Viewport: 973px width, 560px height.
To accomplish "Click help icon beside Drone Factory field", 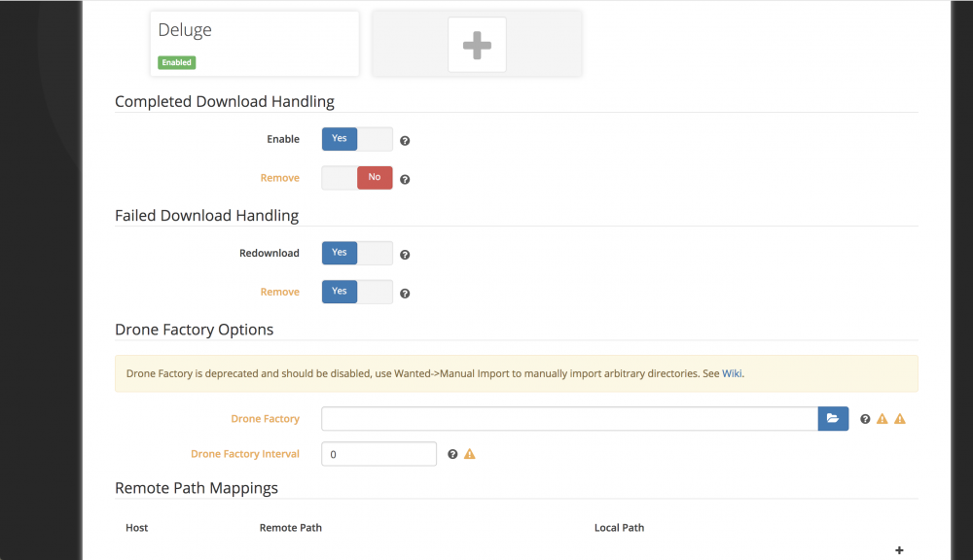I will (865, 419).
